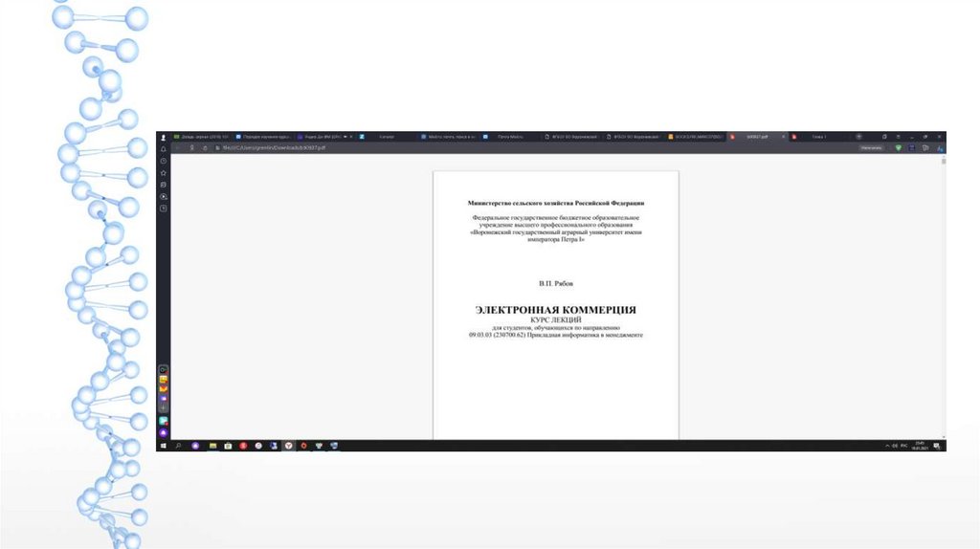
Task: Open a new tab with the plus button
Action: point(858,137)
